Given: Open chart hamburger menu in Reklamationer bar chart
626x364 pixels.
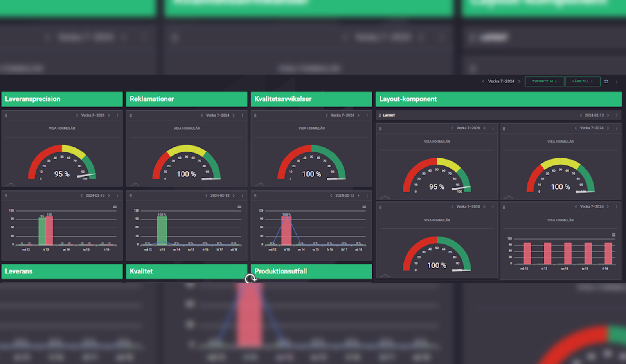Looking at the screenshot, I should click(239, 207).
